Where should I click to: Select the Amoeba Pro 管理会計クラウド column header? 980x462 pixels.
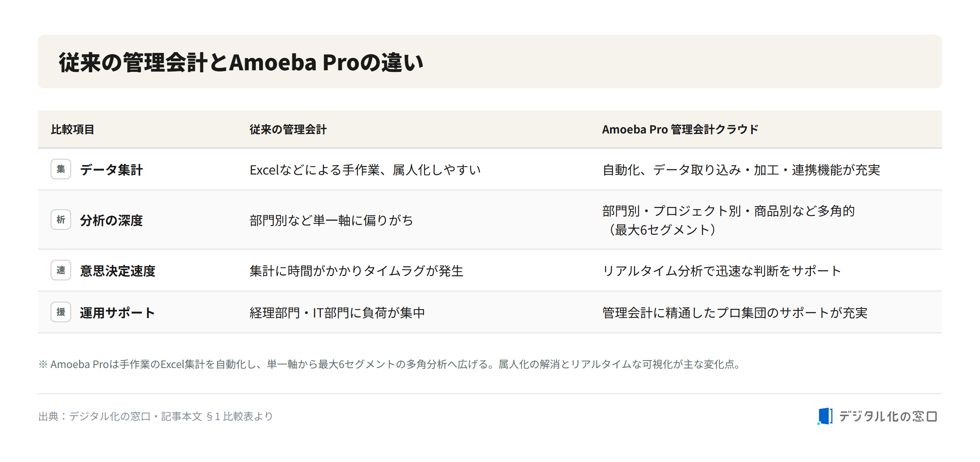coord(680,130)
